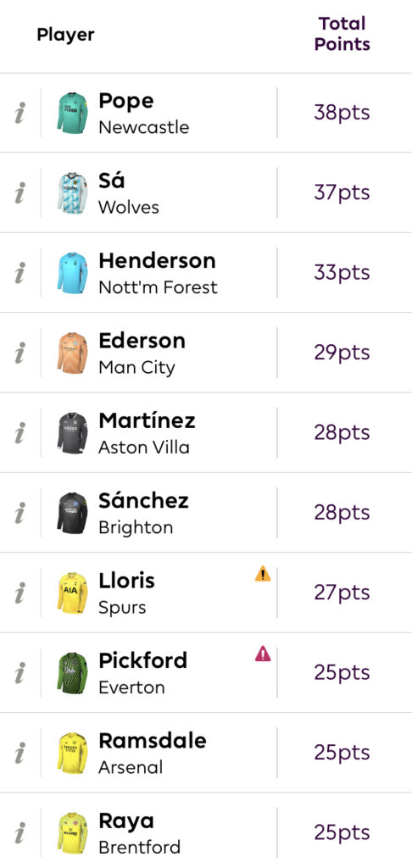Viewport: 412px width, 868px height.
Task: Open info icon for Raya
Action: click(20, 832)
